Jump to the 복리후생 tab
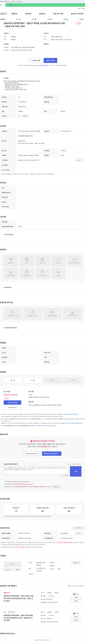 [50, 19]
